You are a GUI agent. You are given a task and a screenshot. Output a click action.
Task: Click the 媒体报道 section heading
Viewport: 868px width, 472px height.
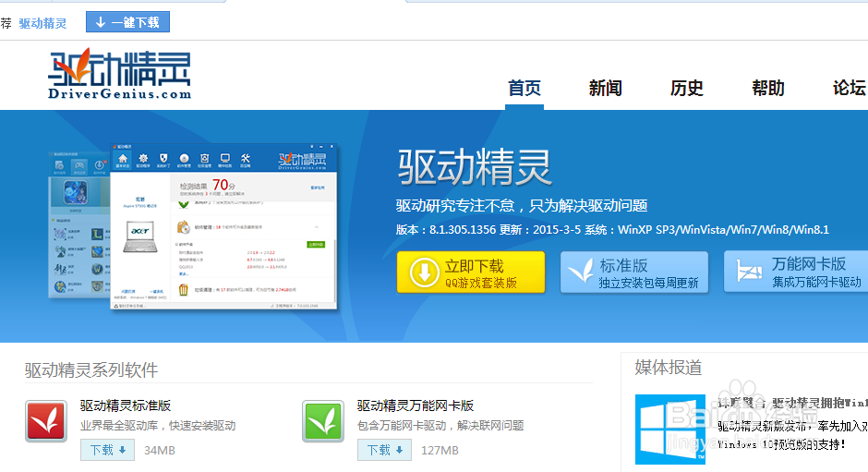click(x=669, y=367)
